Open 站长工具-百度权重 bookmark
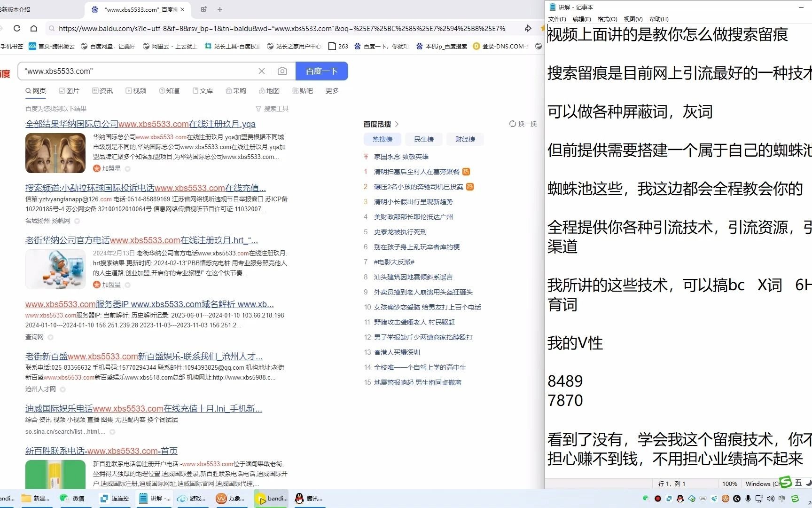The image size is (812, 508). [232, 46]
